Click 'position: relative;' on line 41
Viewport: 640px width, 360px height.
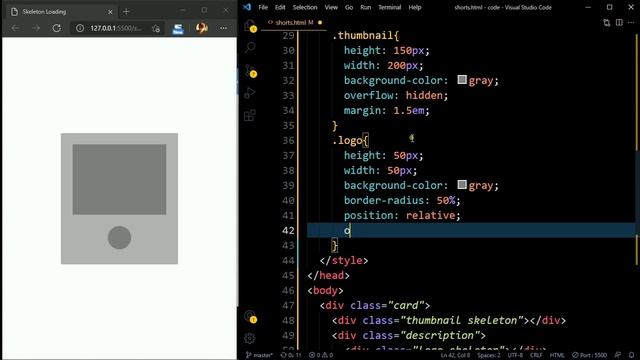pyautogui.click(x=402, y=216)
